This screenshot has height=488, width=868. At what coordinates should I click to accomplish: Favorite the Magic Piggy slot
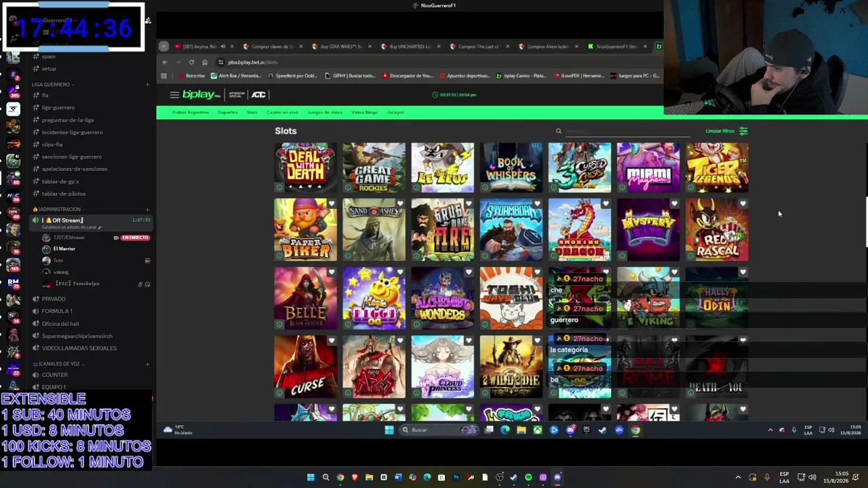[x=400, y=272]
